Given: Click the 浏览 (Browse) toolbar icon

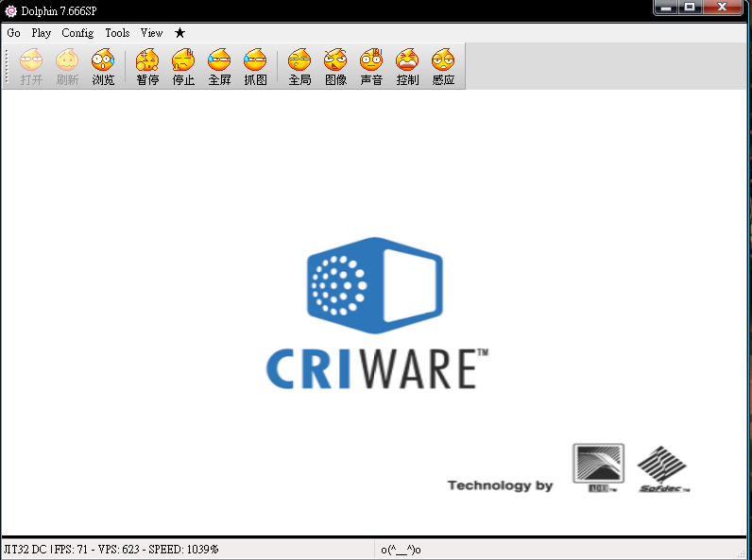Looking at the screenshot, I should 103,67.
